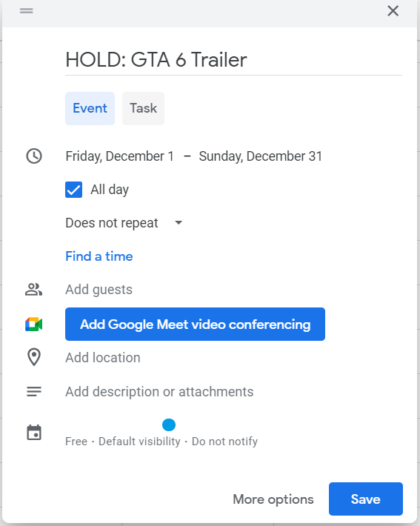Save the event
This screenshot has height=526, width=420.
(366, 499)
